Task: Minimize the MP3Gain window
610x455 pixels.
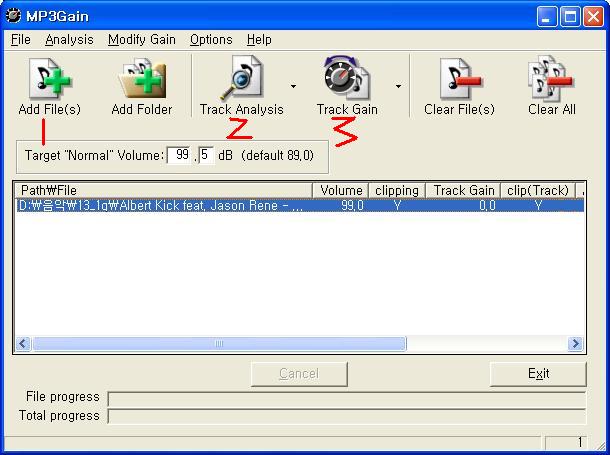Action: click(547, 16)
